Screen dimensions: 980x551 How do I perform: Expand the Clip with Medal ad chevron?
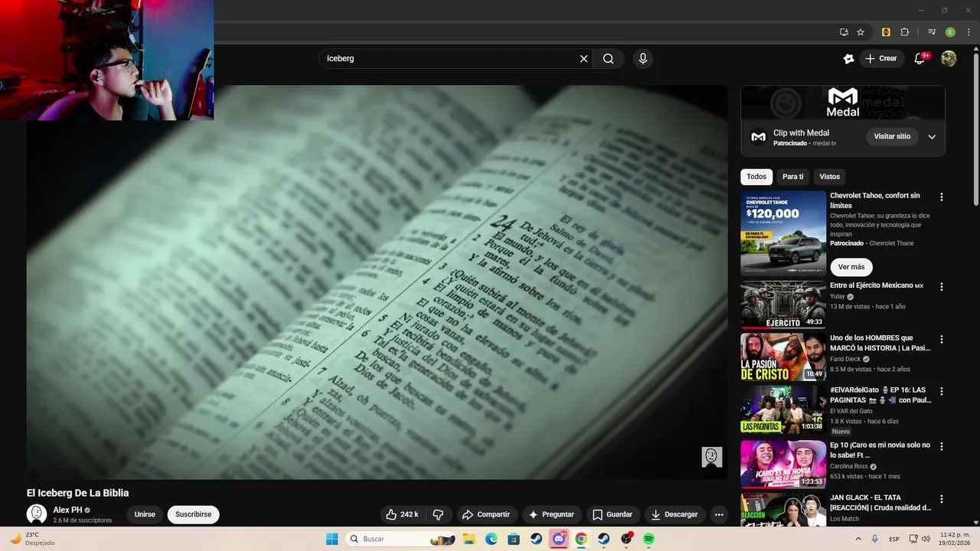[932, 136]
